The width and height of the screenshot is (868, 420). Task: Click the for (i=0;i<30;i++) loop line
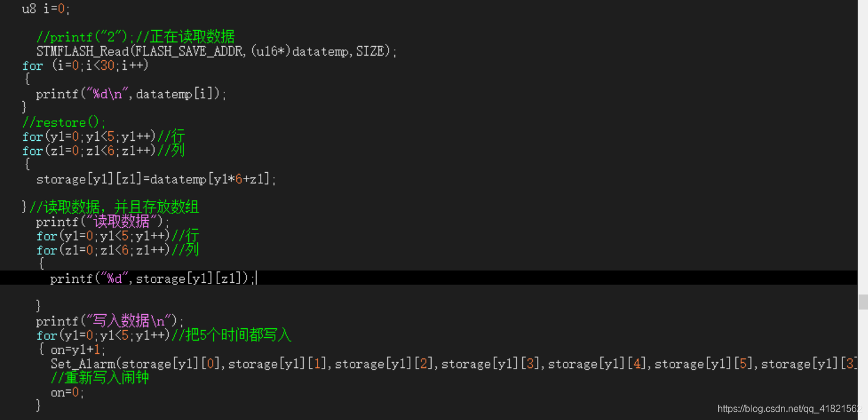coord(85,66)
